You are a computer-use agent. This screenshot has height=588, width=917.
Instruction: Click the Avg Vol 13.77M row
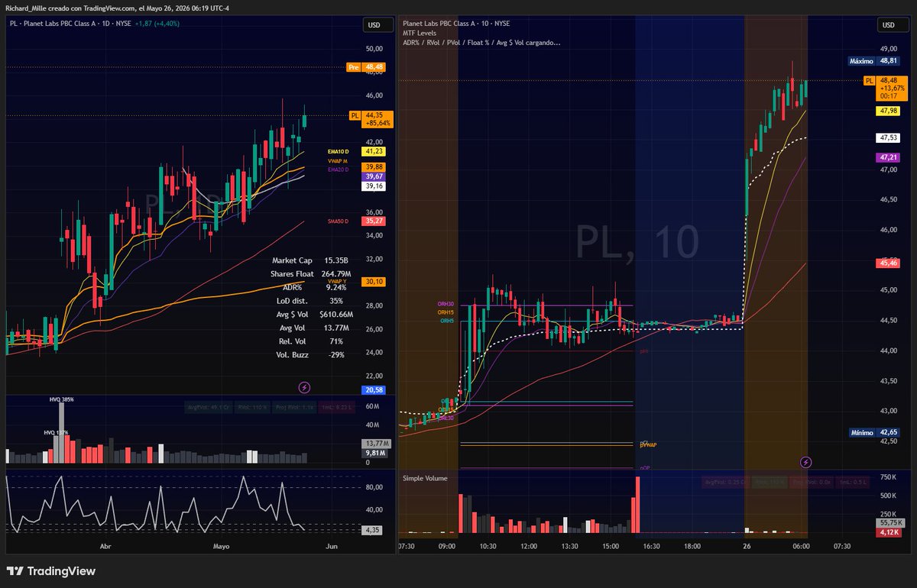point(315,328)
